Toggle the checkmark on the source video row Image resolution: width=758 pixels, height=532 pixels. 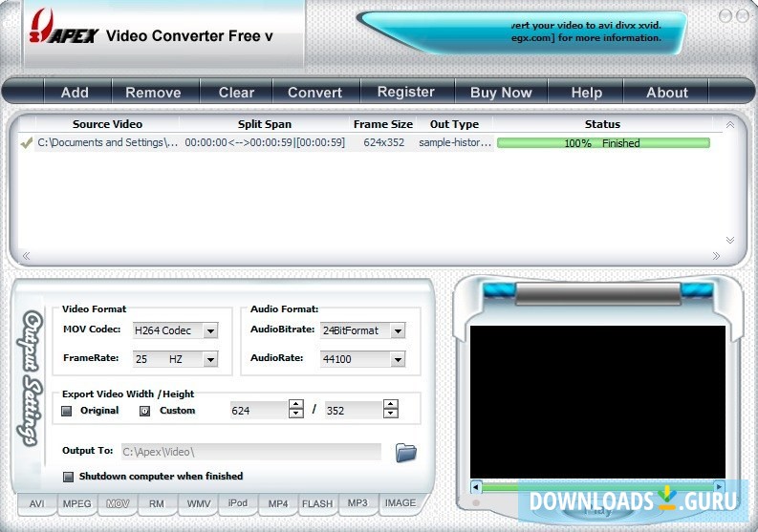[x=27, y=143]
